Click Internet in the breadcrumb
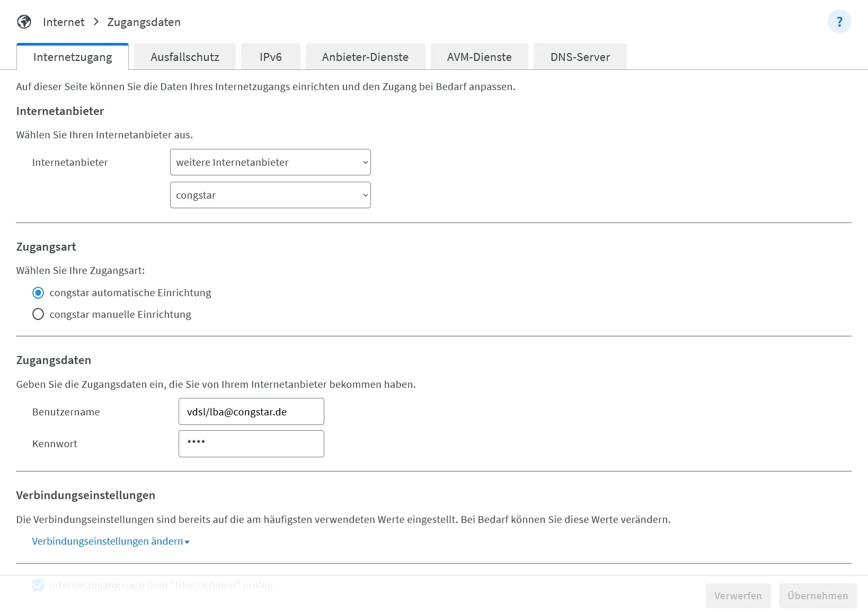This screenshot has width=868, height=612. pyautogui.click(x=64, y=22)
